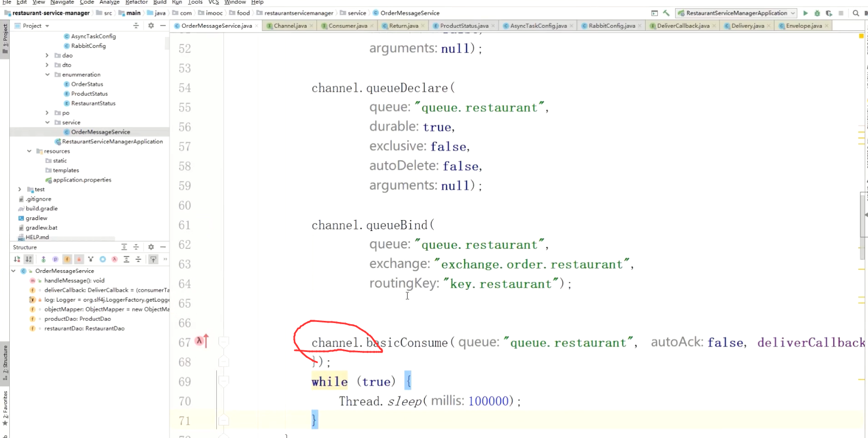The height and width of the screenshot is (438, 868).
Task: Toggle Autoscroll from Source in Structure
Action: click(x=153, y=259)
